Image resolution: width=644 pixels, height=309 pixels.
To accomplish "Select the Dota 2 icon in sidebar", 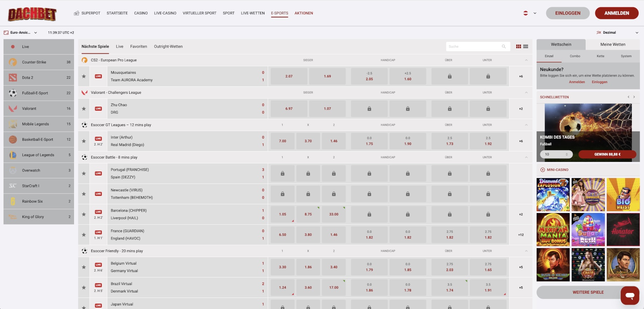I will (13, 78).
